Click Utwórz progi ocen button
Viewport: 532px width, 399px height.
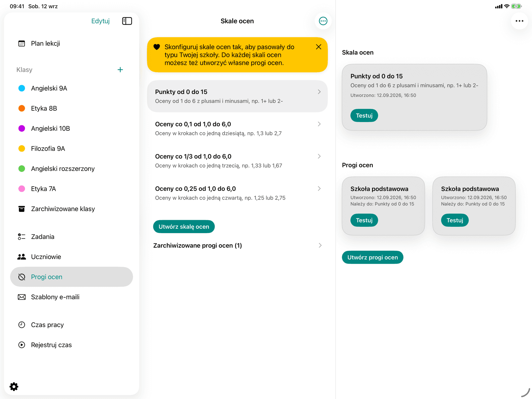pos(372,257)
